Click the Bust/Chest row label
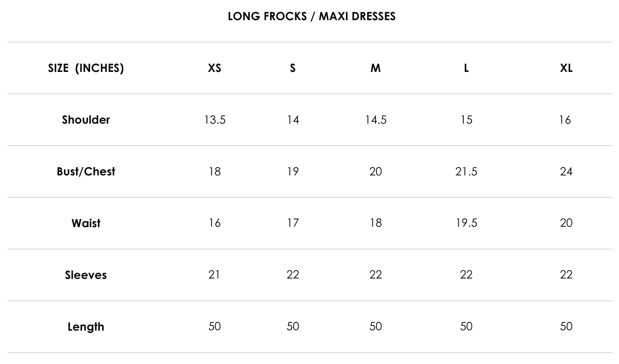The height and width of the screenshot is (364, 619). [x=86, y=171]
